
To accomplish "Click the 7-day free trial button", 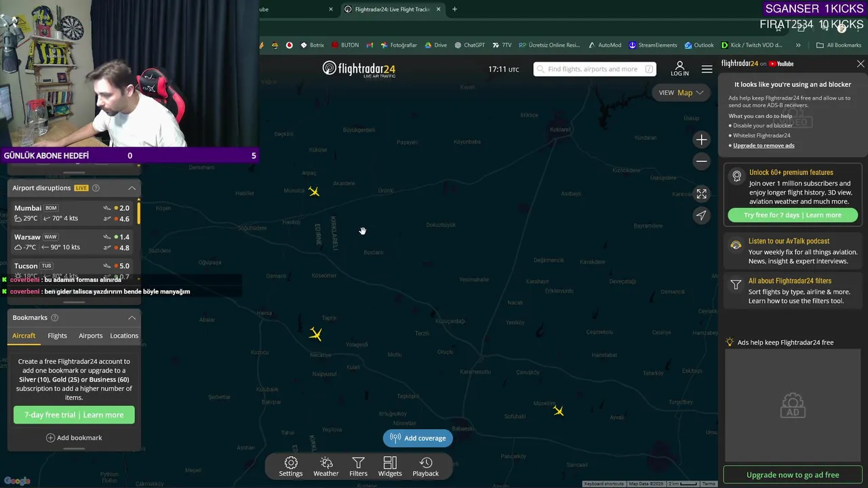I will [x=74, y=415].
